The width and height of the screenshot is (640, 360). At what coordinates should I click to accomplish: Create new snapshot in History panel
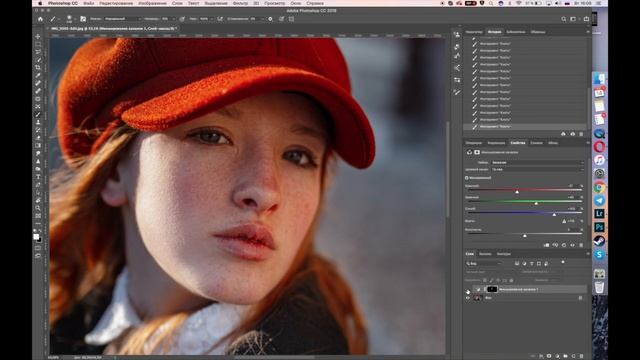point(572,134)
